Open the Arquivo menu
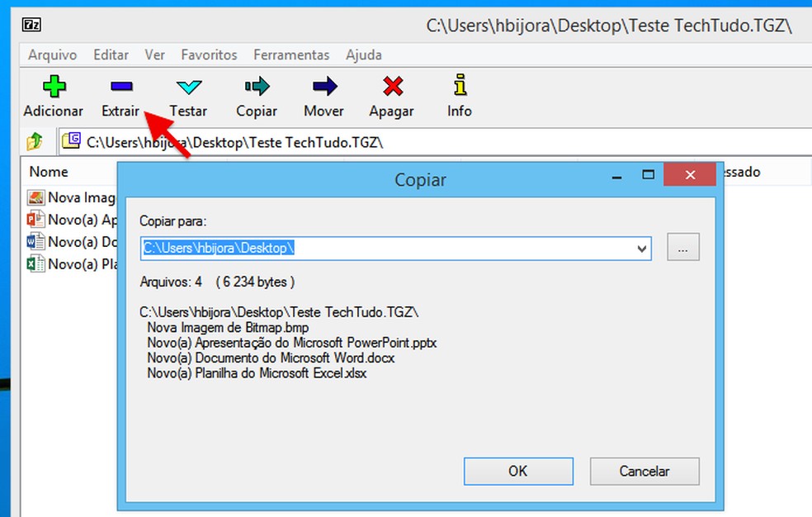The height and width of the screenshot is (517, 812). (51, 55)
